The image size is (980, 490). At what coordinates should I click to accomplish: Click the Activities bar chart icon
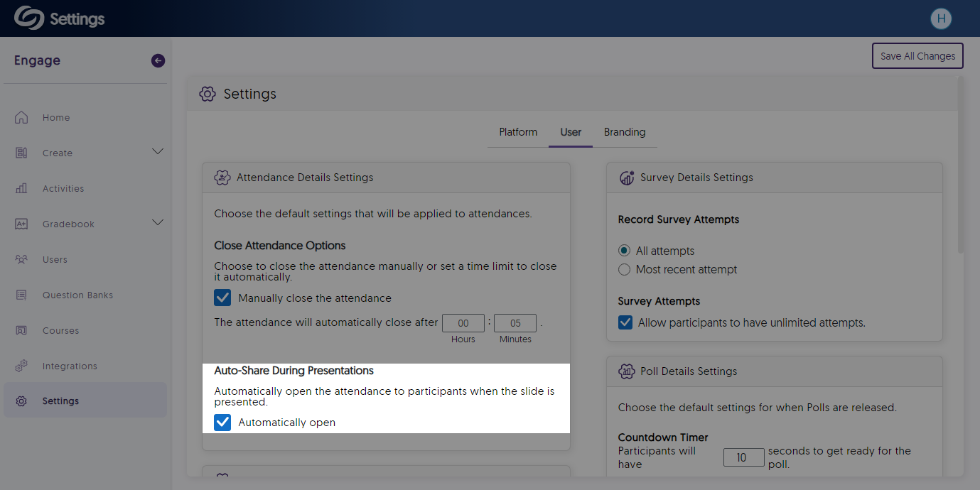click(21, 189)
